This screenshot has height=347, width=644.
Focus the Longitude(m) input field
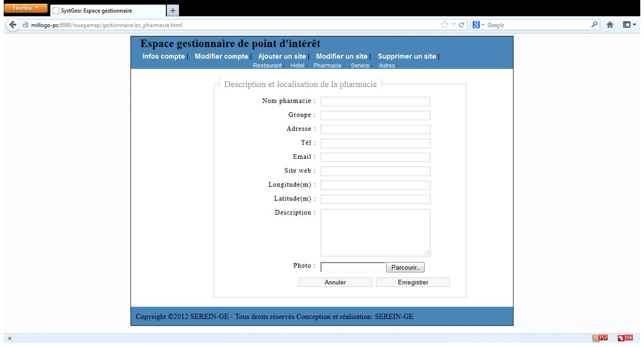[375, 185]
